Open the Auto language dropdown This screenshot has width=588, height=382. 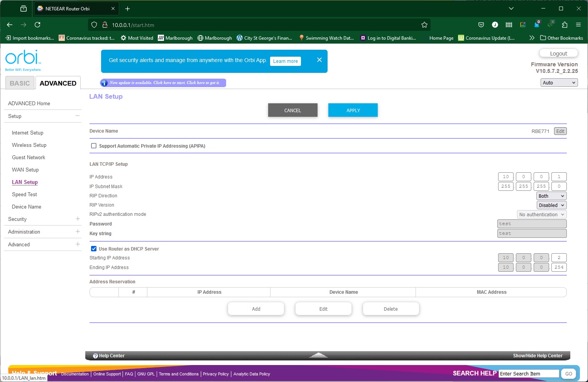(x=559, y=82)
